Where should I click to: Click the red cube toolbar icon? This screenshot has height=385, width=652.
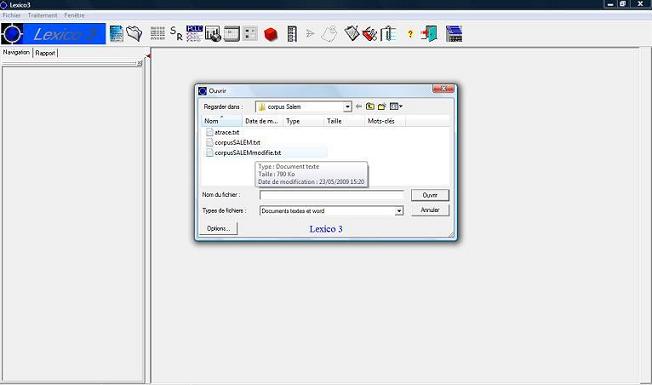(x=270, y=34)
